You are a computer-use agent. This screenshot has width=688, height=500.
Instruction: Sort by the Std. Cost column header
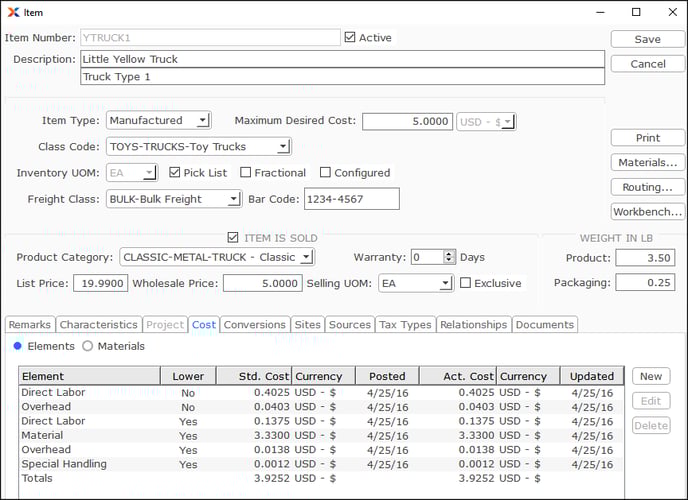254,376
